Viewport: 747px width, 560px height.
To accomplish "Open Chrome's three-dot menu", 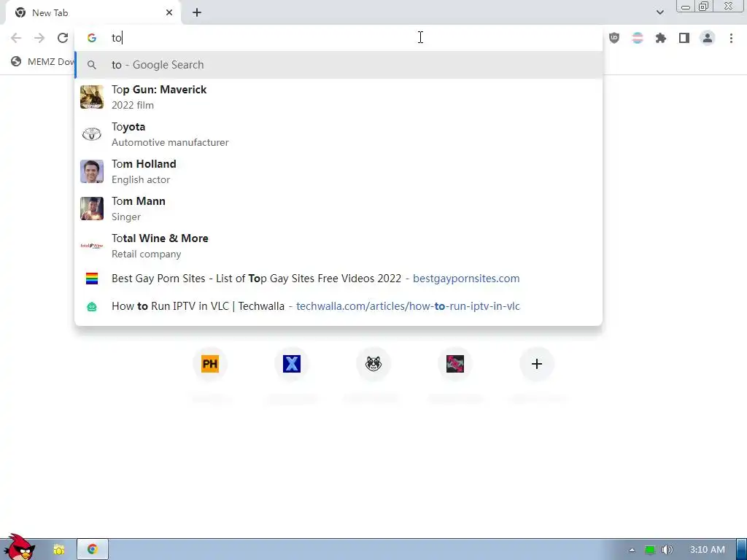I will [731, 38].
